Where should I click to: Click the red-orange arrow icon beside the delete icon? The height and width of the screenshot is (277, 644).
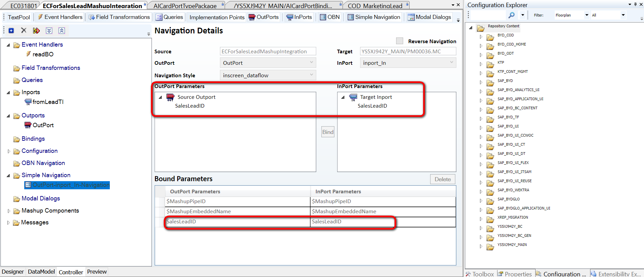[x=36, y=31]
